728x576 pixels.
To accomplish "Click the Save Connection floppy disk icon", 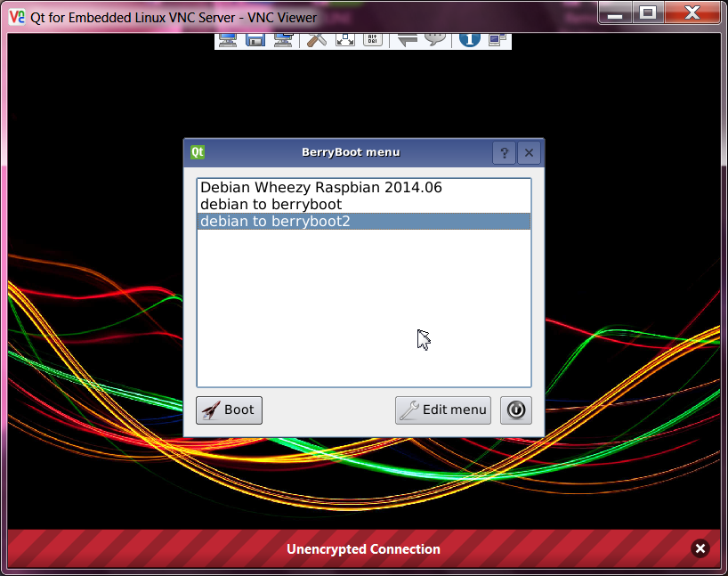I will pyautogui.click(x=255, y=39).
